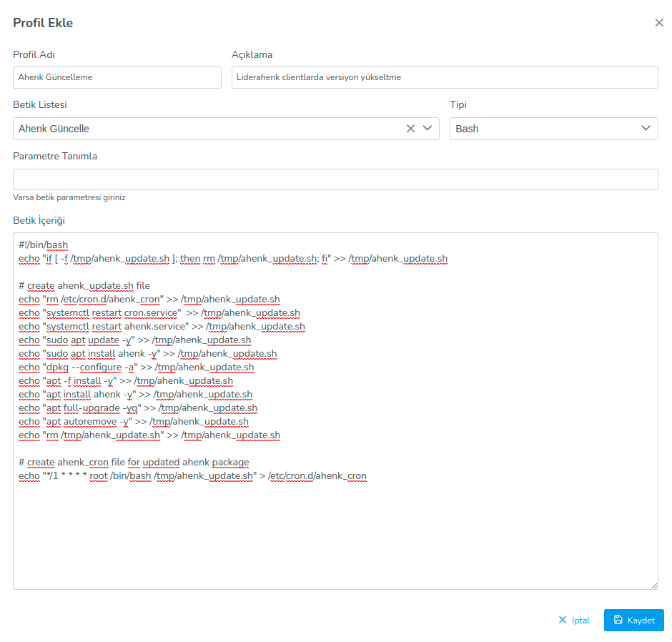Close the Profil Ekle dialog

[x=659, y=23]
